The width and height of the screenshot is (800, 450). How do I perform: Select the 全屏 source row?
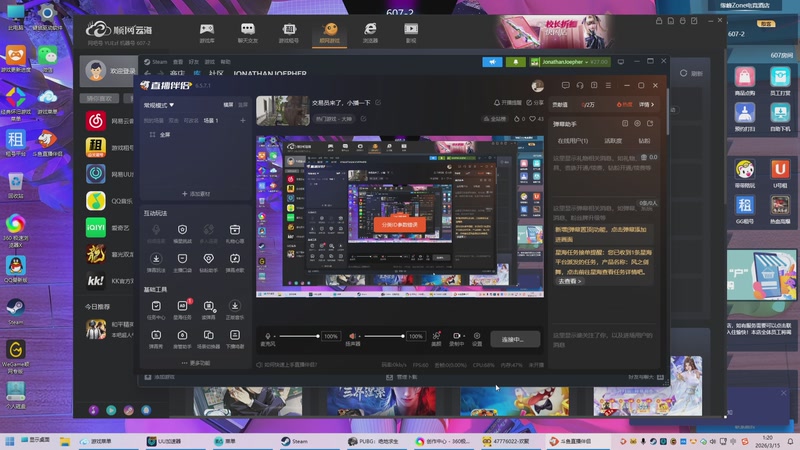click(196, 135)
